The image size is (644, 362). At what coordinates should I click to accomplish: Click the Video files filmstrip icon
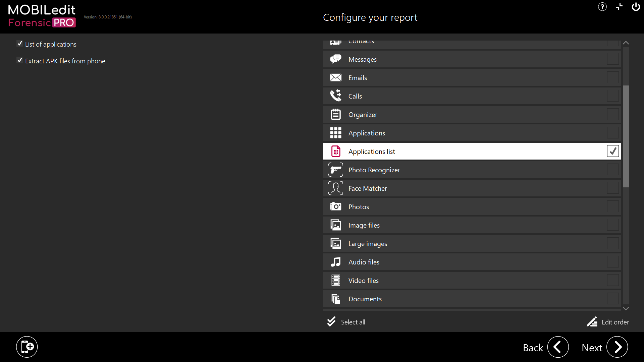point(335,280)
